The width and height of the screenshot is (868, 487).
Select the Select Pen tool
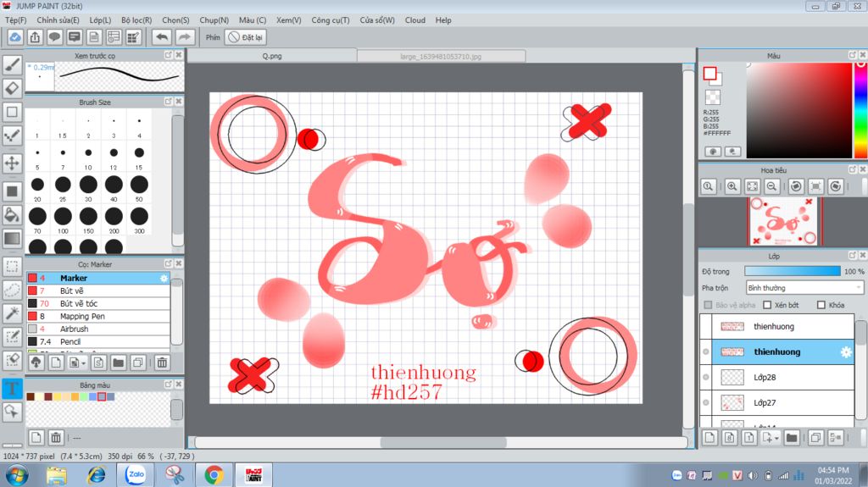12,336
